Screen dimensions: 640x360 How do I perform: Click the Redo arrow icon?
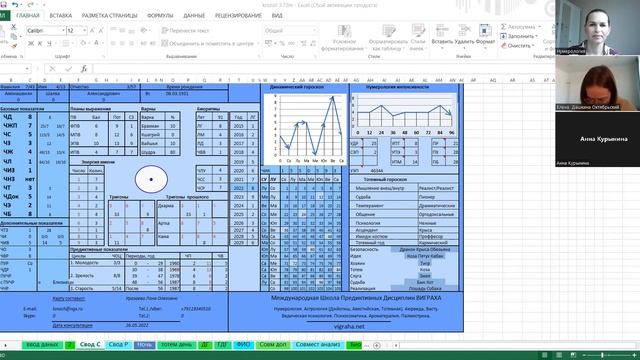pyautogui.click(x=31, y=4)
